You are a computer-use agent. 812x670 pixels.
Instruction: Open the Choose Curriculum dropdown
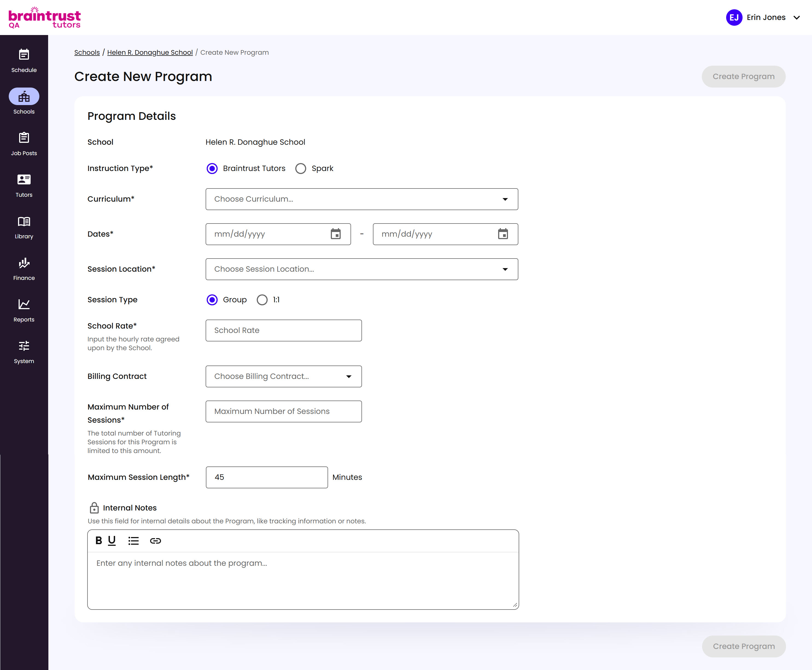click(x=362, y=199)
